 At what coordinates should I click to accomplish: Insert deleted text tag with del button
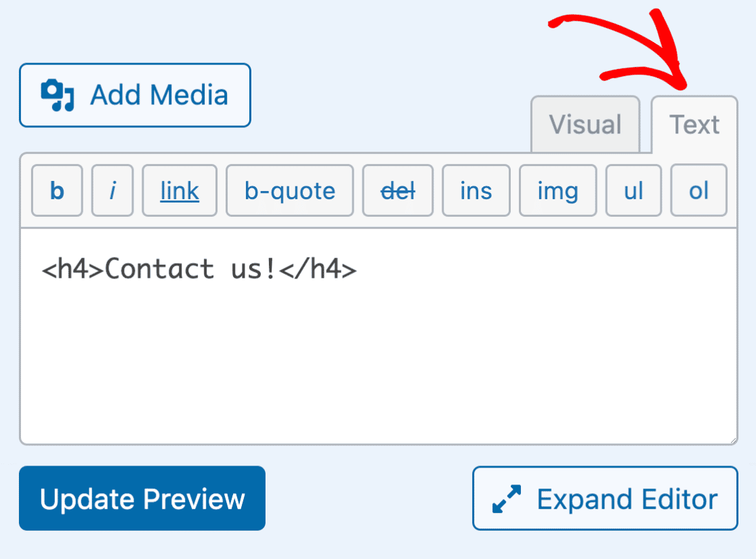coord(398,191)
